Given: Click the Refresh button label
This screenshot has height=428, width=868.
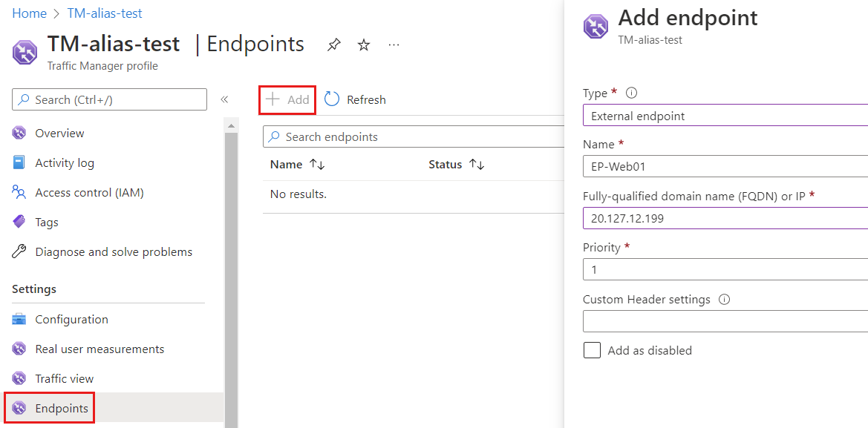Looking at the screenshot, I should (366, 100).
